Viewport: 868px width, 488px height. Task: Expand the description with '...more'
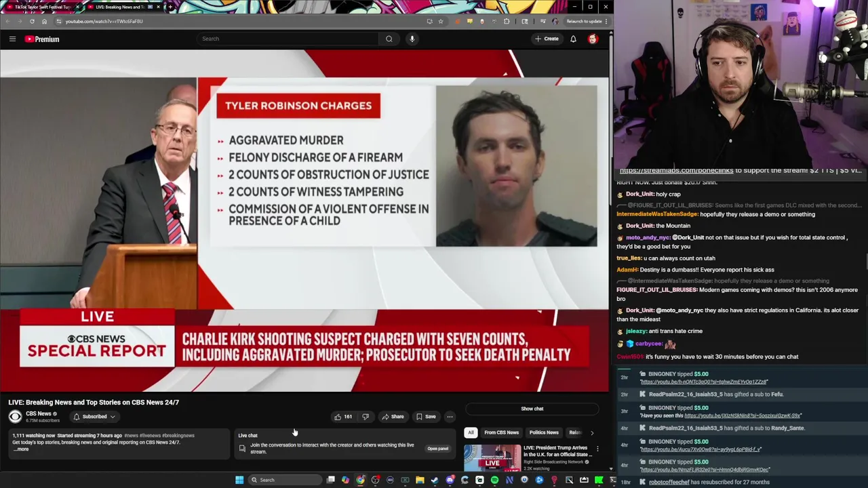tap(22, 449)
